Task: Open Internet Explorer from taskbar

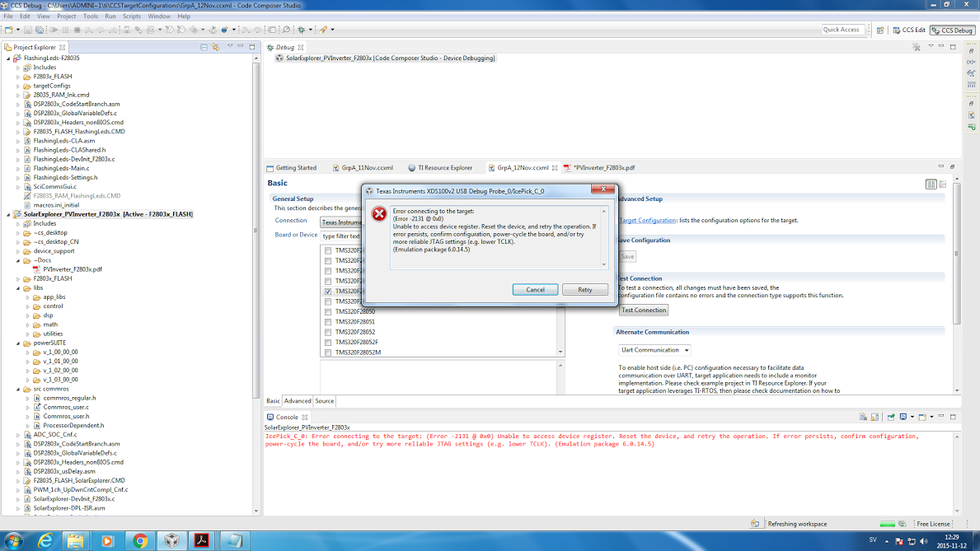Action: pos(45,541)
